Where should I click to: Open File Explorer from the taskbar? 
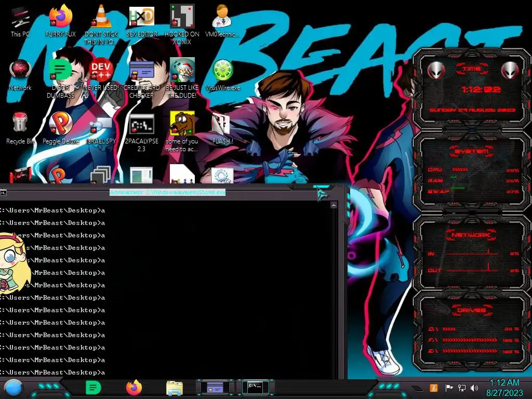coord(175,388)
